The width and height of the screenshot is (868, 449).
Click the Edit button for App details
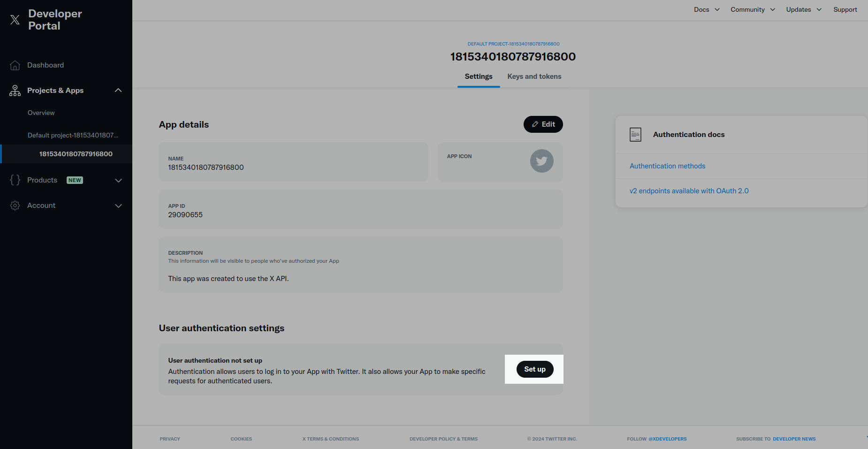pos(543,124)
